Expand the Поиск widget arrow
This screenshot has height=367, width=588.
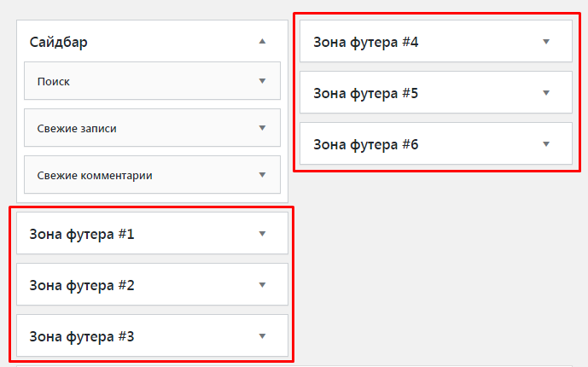[x=262, y=81]
